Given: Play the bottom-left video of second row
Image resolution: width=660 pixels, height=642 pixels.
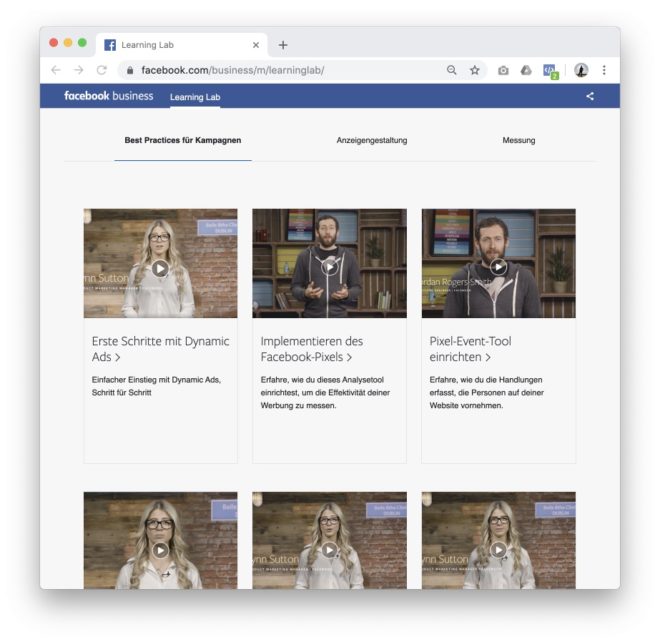Looking at the screenshot, I should 160,550.
